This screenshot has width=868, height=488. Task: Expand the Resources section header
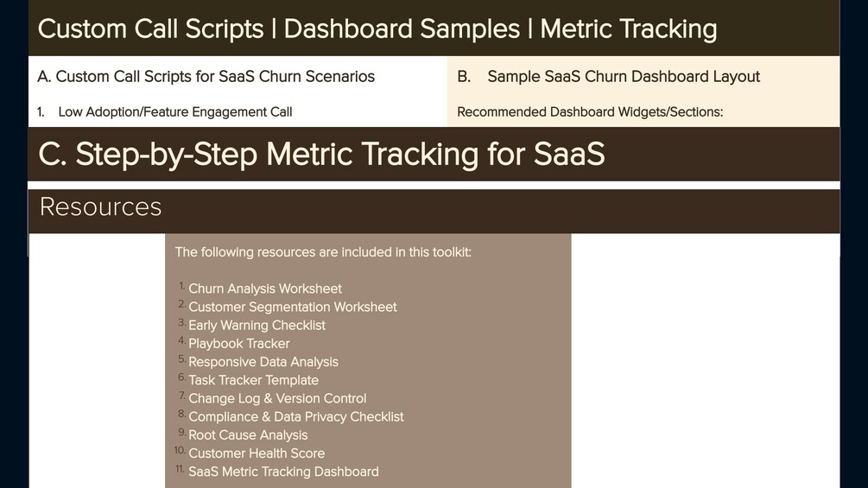(x=101, y=207)
